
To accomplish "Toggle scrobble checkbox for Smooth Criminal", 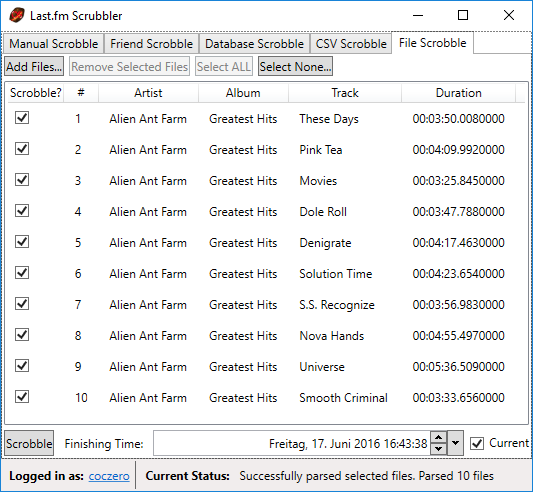I will tap(22, 397).
